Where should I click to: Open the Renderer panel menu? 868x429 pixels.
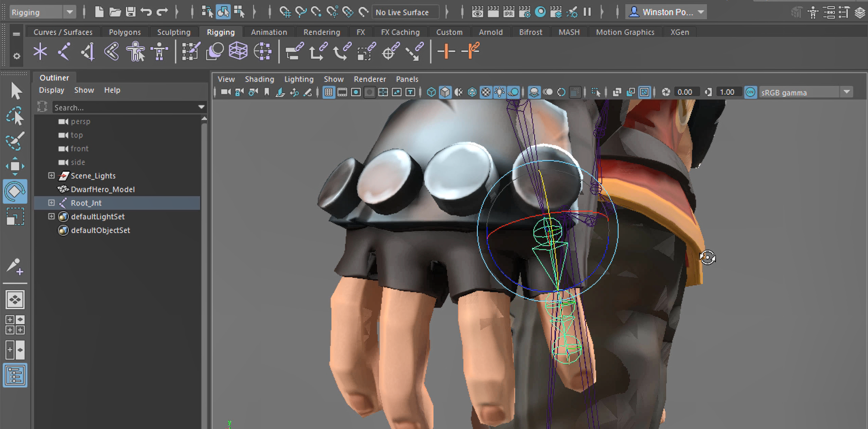pyautogui.click(x=370, y=79)
